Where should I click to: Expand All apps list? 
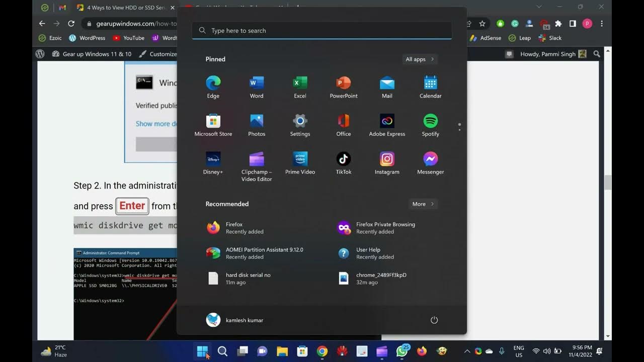[x=420, y=59]
